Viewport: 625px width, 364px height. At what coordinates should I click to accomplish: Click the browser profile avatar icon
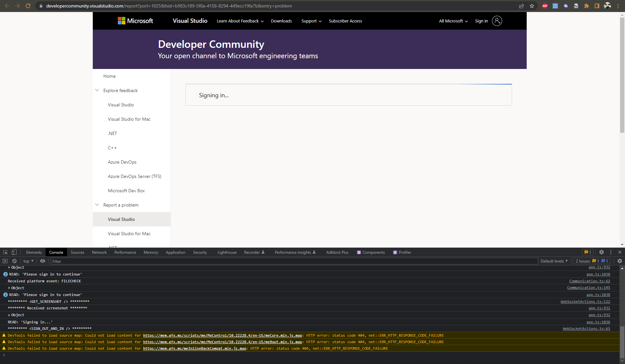[607, 6]
